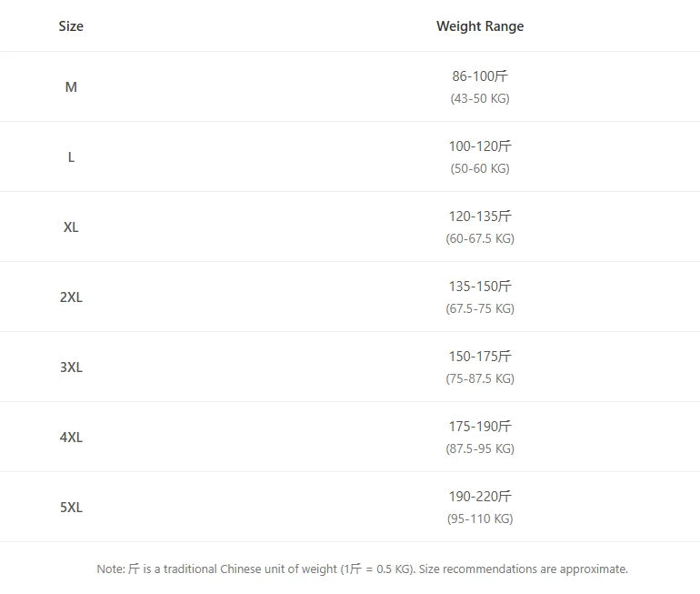Click the (43-50 KG) conversion text
700x594 pixels.
click(x=480, y=98)
